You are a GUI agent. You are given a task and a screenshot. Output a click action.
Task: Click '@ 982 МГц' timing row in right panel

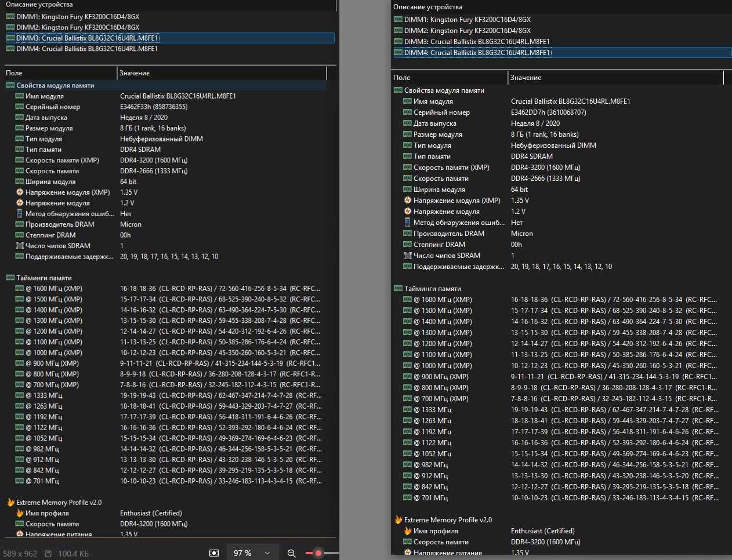[x=561, y=465]
